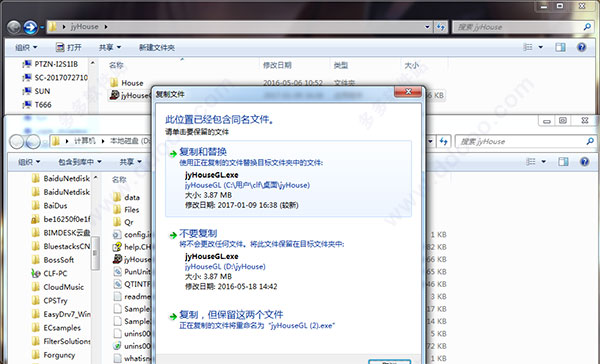Select the config.ini file in the lower window
Viewport: 600px width, 364px height.
132,235
